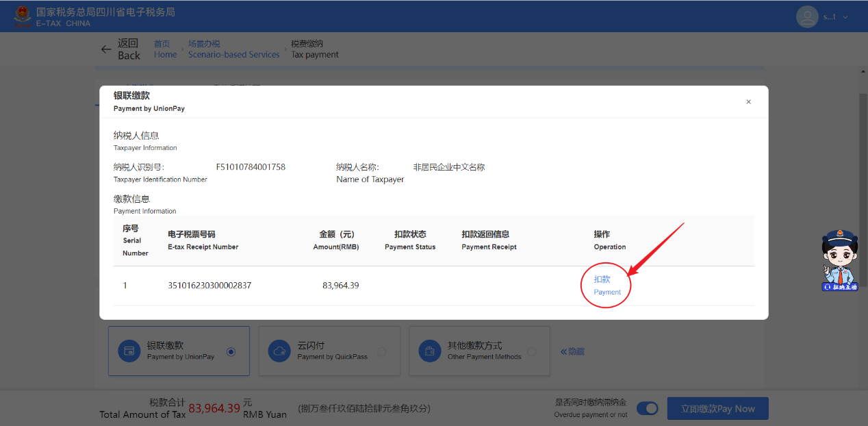868x426 pixels.
Task: Open Scenario-based Services breadcrumb
Action: pyautogui.click(x=233, y=49)
